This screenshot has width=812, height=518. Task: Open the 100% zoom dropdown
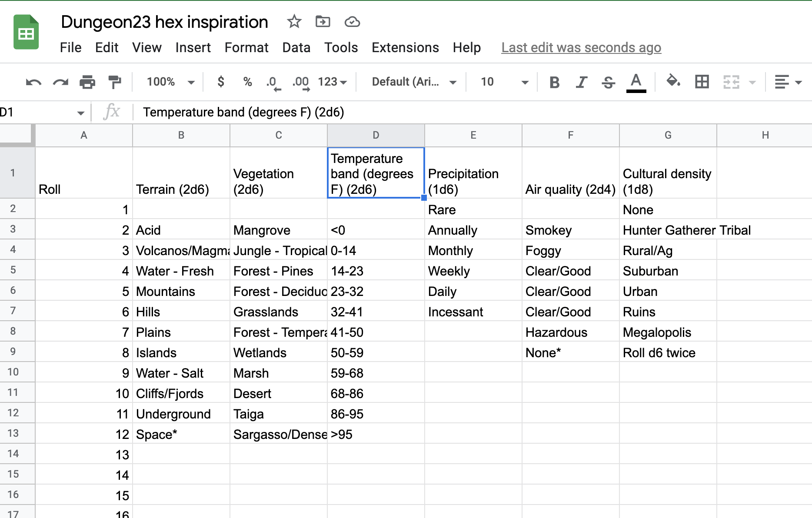tap(170, 82)
